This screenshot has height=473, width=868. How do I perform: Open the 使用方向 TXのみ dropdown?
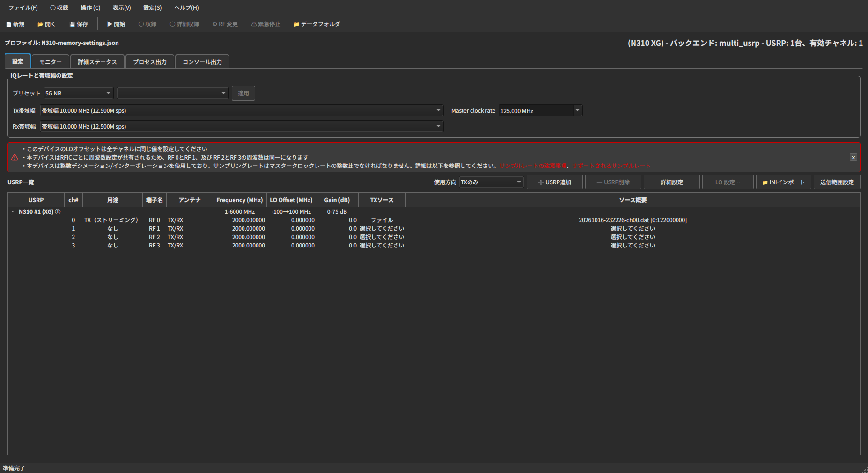click(491, 182)
